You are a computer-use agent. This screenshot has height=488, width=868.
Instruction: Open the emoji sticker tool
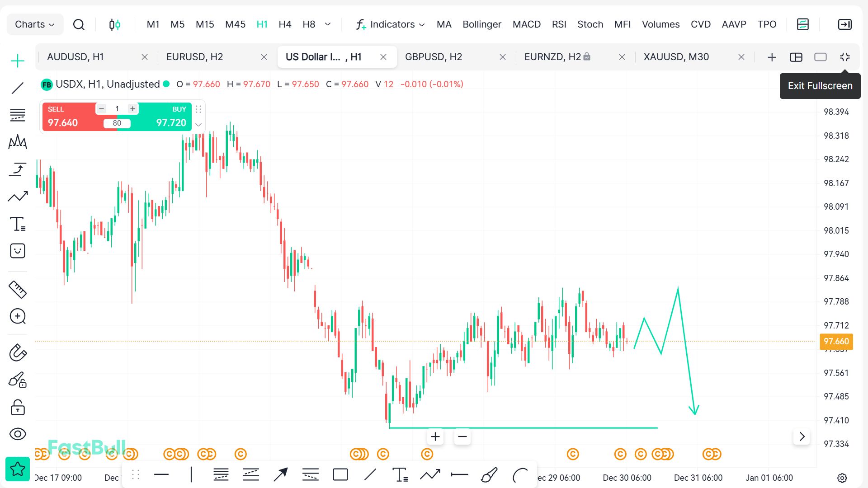18,251
